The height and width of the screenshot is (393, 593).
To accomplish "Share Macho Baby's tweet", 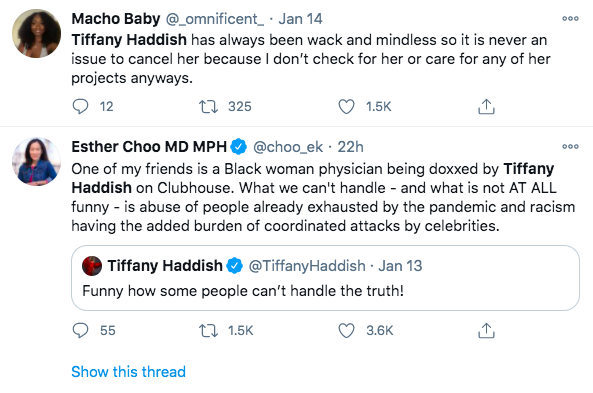I will [486, 106].
